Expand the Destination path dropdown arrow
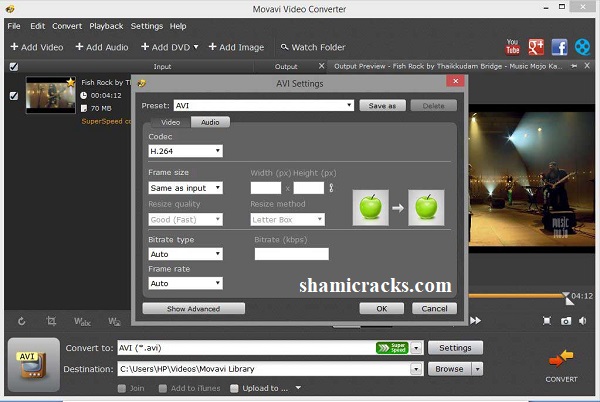Screen dimensions: 600x402 click(416, 369)
